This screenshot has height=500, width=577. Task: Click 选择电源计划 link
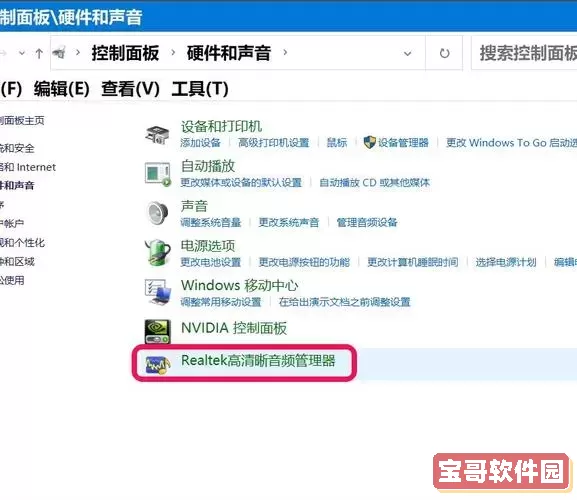coord(506,262)
